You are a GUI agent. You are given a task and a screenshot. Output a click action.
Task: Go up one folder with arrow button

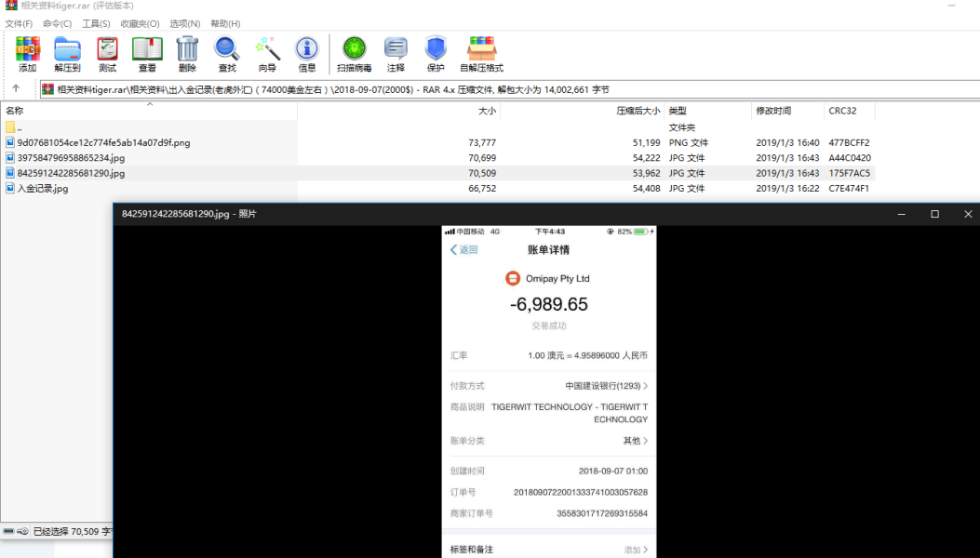pyautogui.click(x=16, y=89)
